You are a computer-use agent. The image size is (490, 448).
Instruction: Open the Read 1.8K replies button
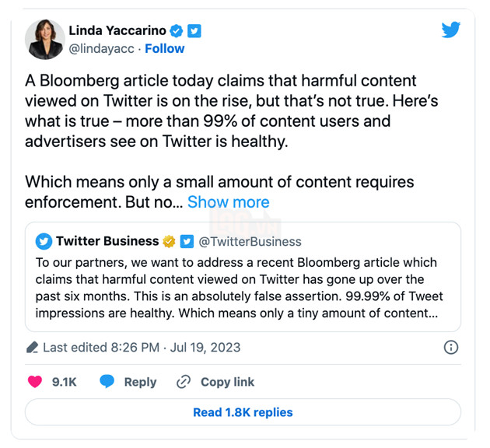tap(243, 412)
